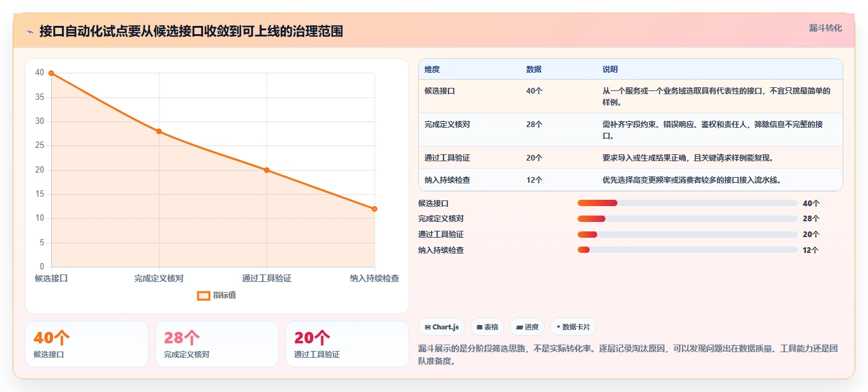This screenshot has width=868, height=392.
Task: Click the 进度 tag chip
Action: (x=527, y=327)
